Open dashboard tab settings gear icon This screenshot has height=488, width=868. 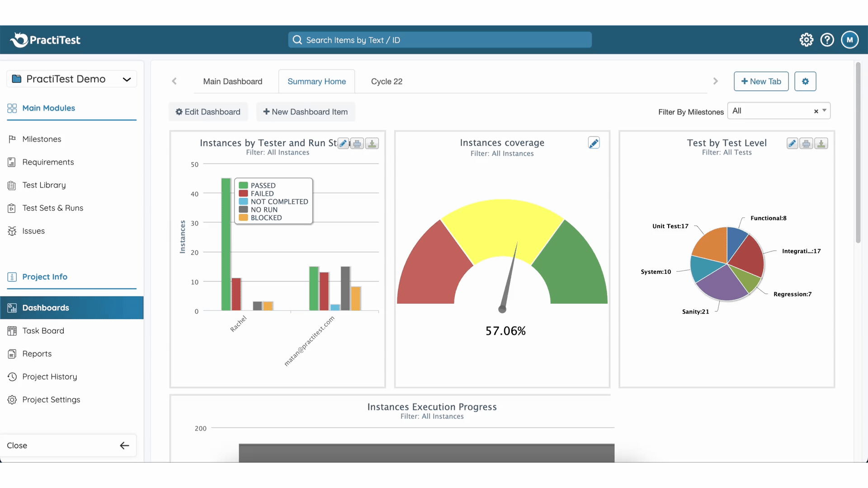coord(805,81)
